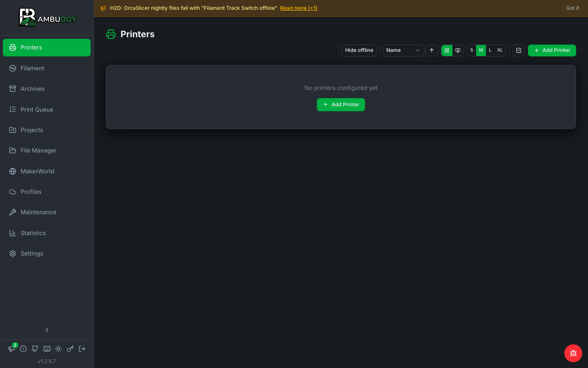588x368 pixels.
Task: Click the Bambuddy logo
Action: pos(47,18)
